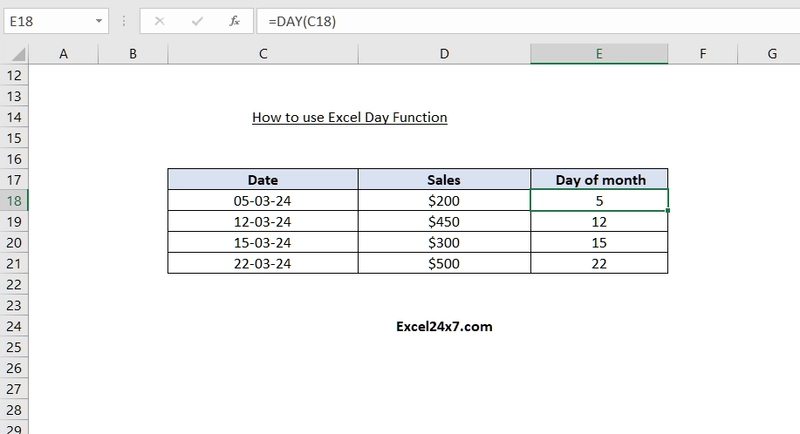The height and width of the screenshot is (434, 800).
Task: Select the $200 sales cell
Action: (444, 201)
